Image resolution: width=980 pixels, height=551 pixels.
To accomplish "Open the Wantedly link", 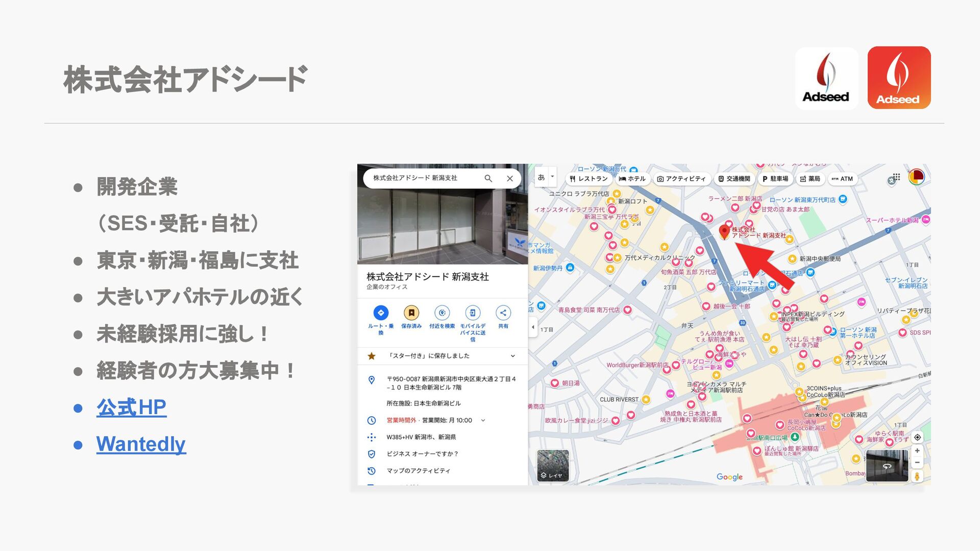I will [x=141, y=444].
